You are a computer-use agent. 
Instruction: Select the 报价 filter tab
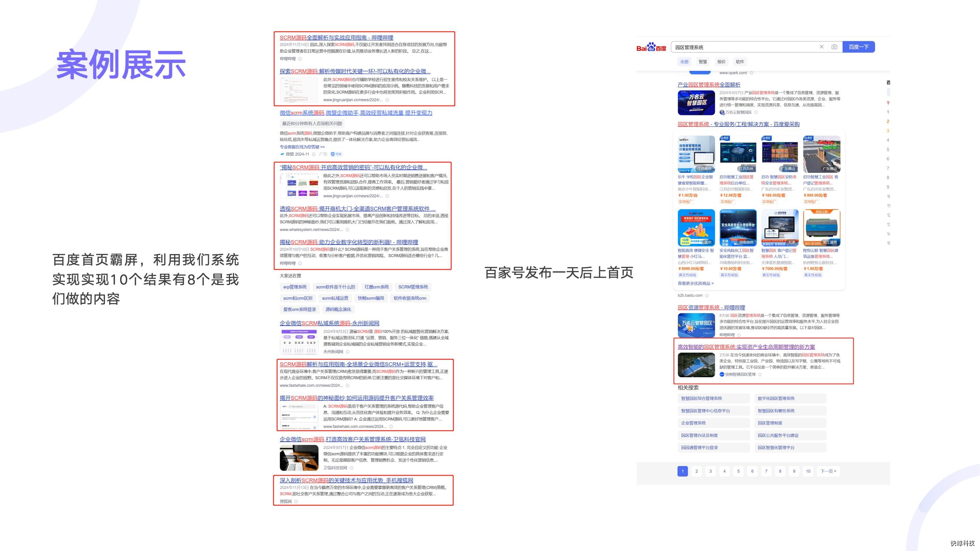point(721,62)
